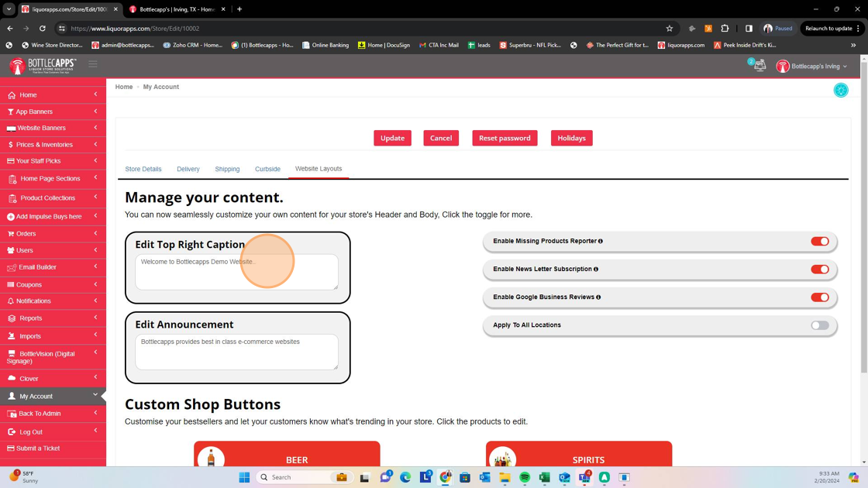Disable the News Letter Subscription toggle
The image size is (868, 488).
(x=820, y=270)
